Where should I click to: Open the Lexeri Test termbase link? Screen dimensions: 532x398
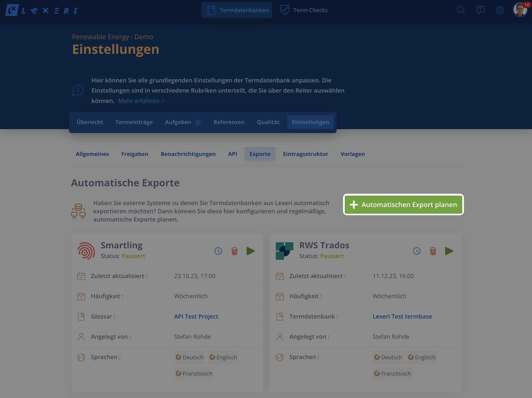402,316
